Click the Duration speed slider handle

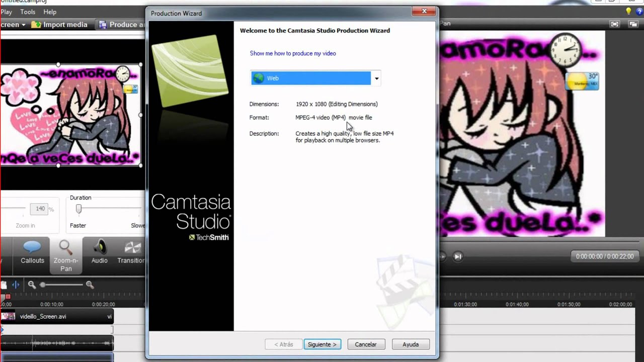point(78,209)
